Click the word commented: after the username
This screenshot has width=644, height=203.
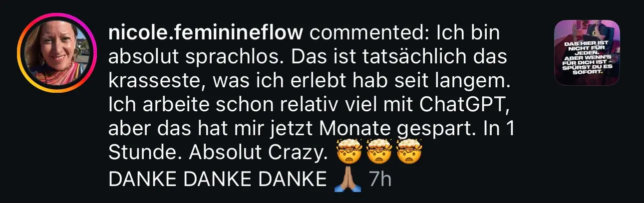[370, 33]
